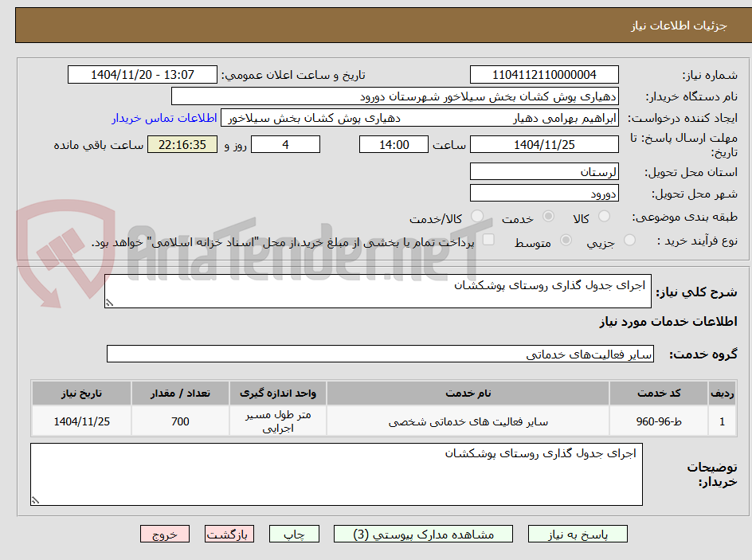Click the ساعت باقی مانده label
Screen dimensions: 752x560
[99, 145]
